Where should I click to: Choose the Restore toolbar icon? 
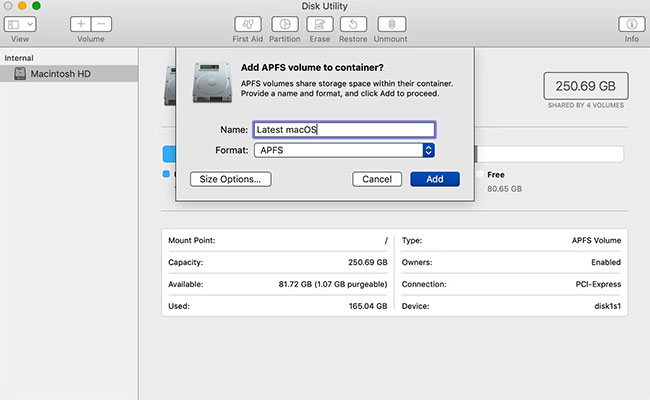pos(353,24)
